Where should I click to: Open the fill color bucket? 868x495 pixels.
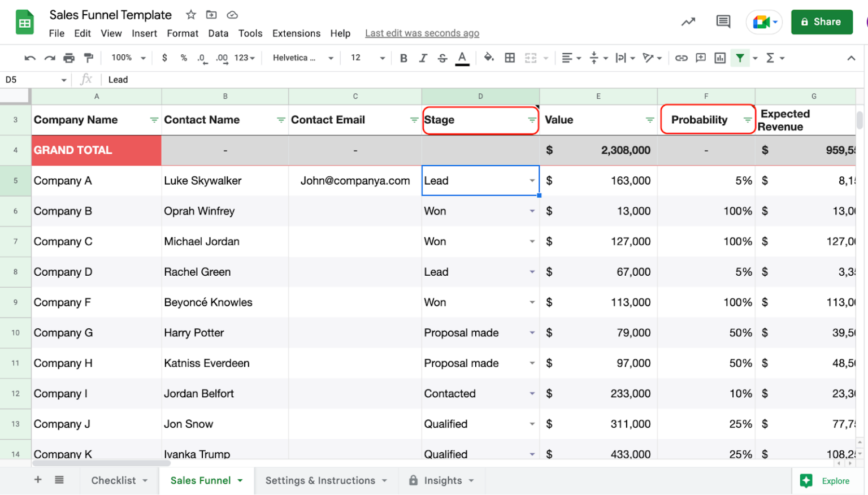point(489,58)
